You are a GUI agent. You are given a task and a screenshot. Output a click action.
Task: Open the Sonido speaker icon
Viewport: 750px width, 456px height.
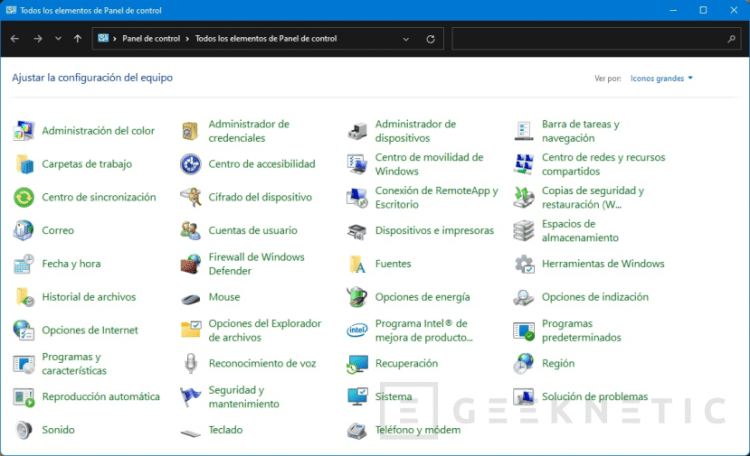click(x=24, y=430)
